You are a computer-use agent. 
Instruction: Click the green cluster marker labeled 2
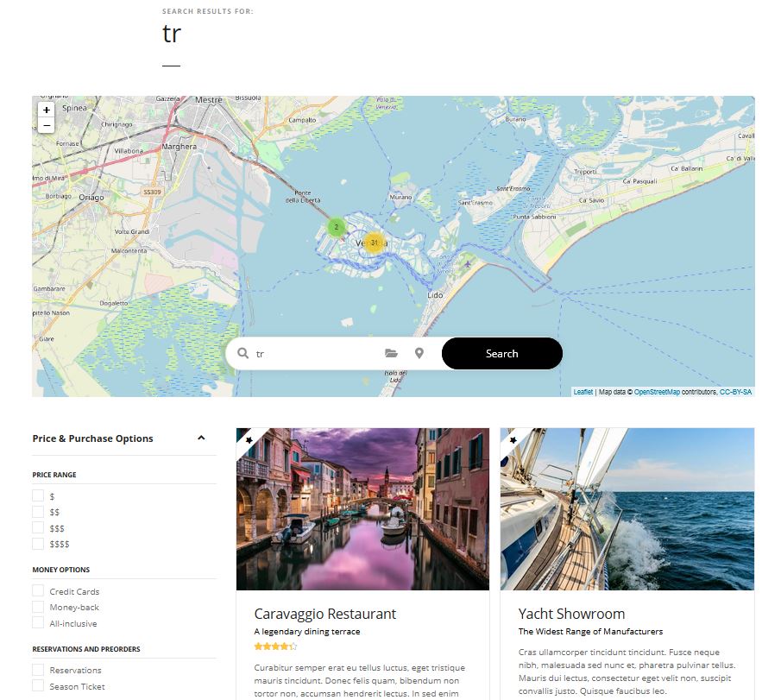pos(337,227)
